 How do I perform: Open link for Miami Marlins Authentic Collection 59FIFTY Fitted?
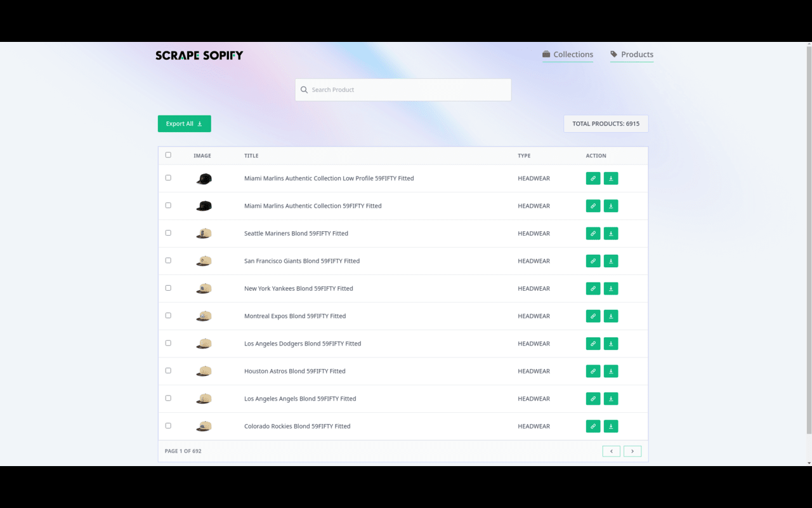(x=593, y=206)
